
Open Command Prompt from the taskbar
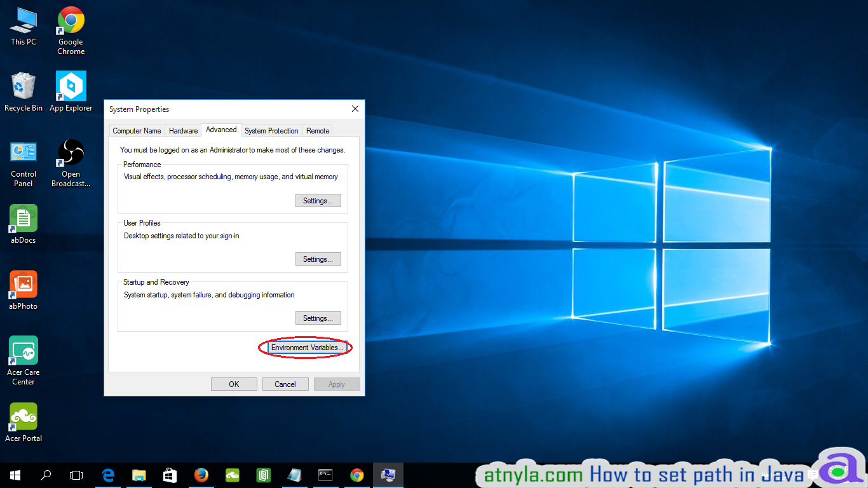click(325, 475)
